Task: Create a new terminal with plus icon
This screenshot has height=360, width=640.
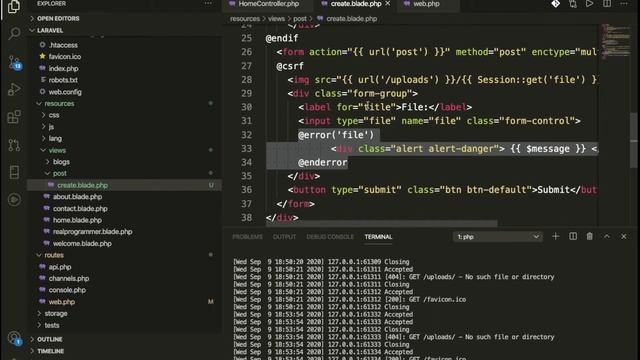Action: (556, 236)
